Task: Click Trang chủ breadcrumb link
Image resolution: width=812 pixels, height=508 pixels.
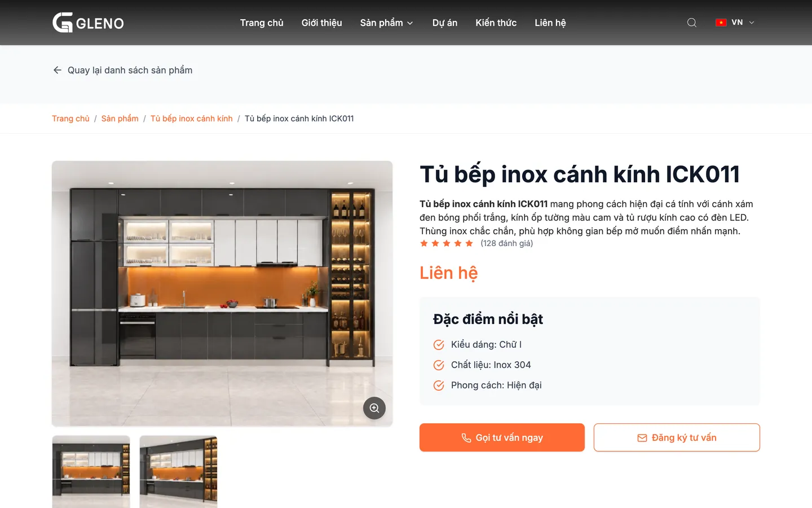Action: [x=70, y=119]
